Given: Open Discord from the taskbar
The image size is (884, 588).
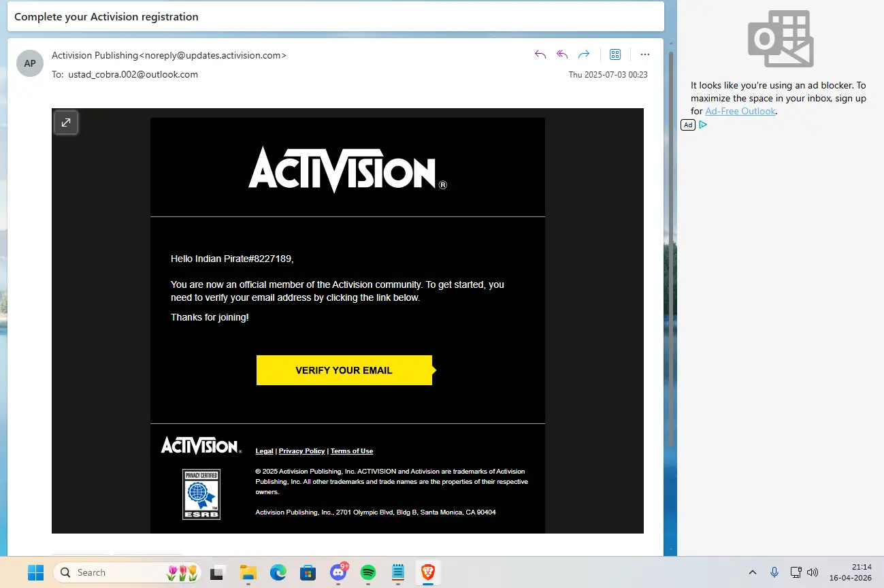Looking at the screenshot, I should tap(338, 572).
